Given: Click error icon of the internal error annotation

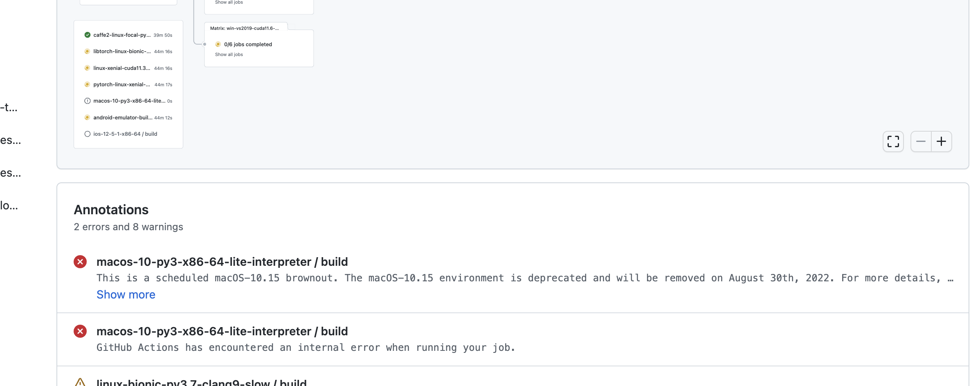Looking at the screenshot, I should tap(80, 331).
